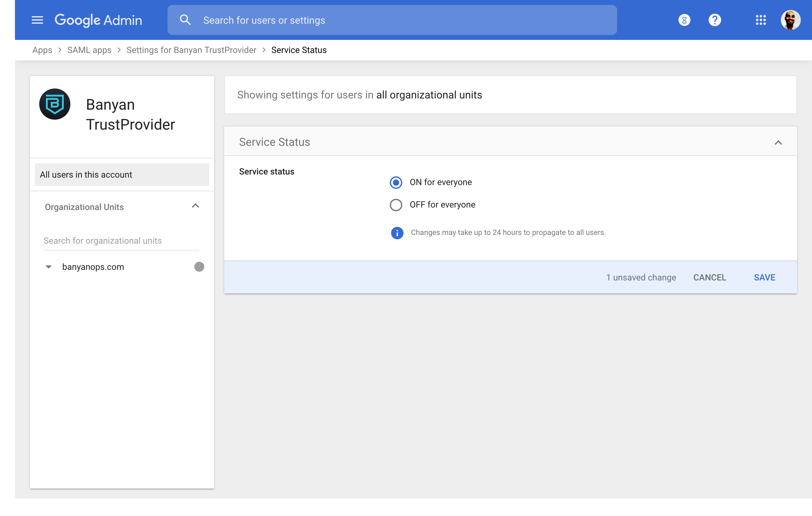Open the main hamburger menu
Viewport: 812px width, 516px height.
pos(37,20)
